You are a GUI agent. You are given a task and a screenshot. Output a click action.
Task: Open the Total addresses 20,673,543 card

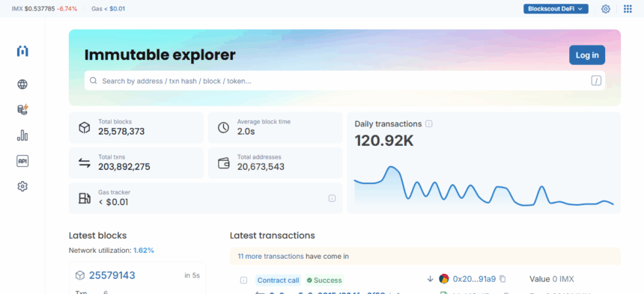tap(275, 163)
